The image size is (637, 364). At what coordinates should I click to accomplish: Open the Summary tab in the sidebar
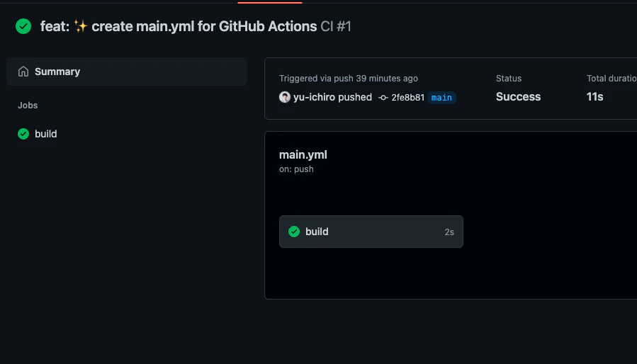point(127,72)
